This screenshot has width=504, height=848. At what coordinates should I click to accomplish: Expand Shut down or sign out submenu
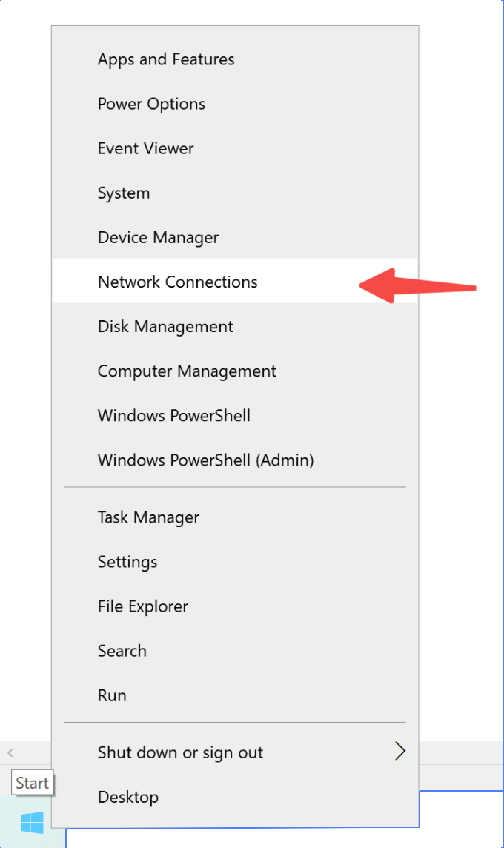(x=180, y=752)
